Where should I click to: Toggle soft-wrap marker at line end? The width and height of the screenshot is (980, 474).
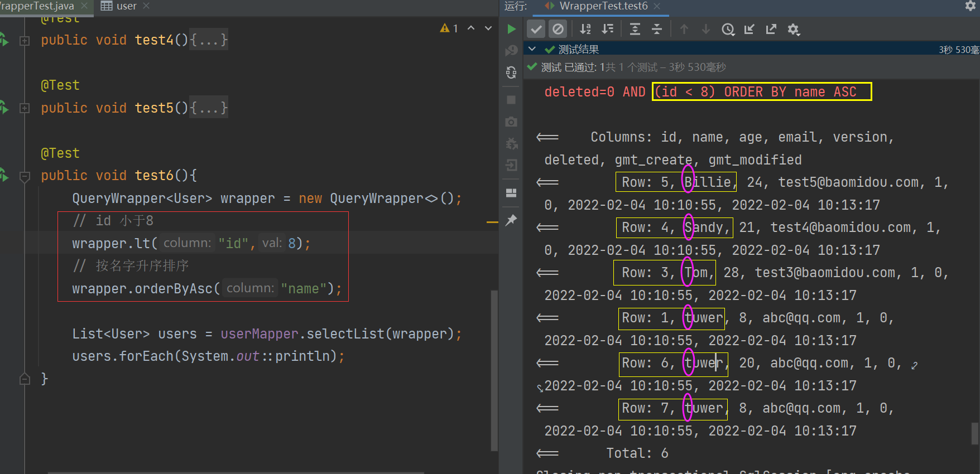(914, 366)
